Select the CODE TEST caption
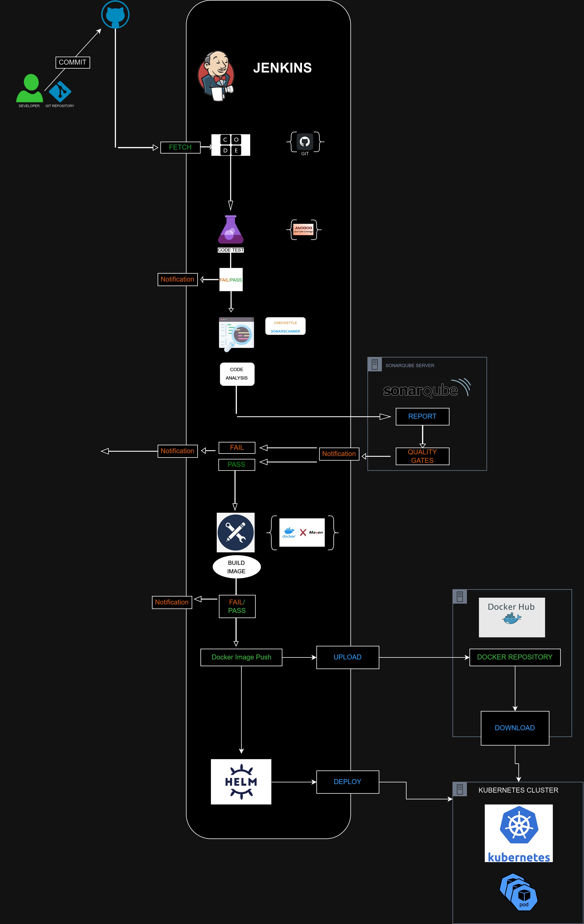 pos(231,250)
